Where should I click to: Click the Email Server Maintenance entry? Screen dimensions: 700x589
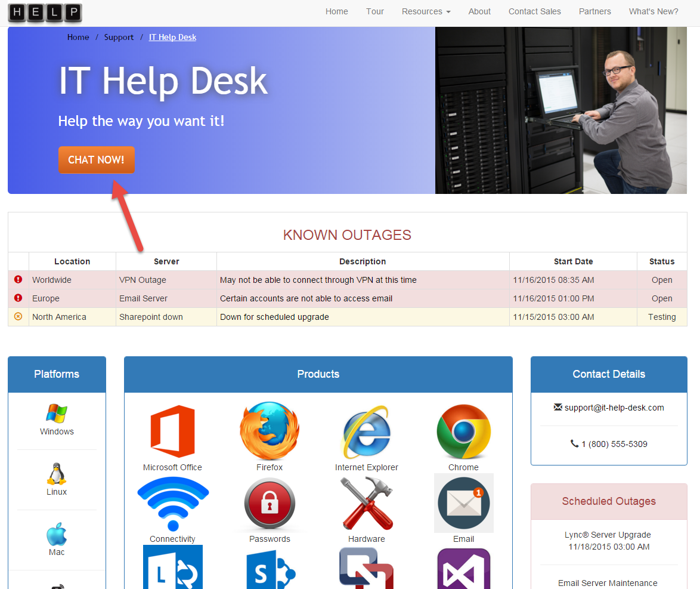(x=608, y=583)
